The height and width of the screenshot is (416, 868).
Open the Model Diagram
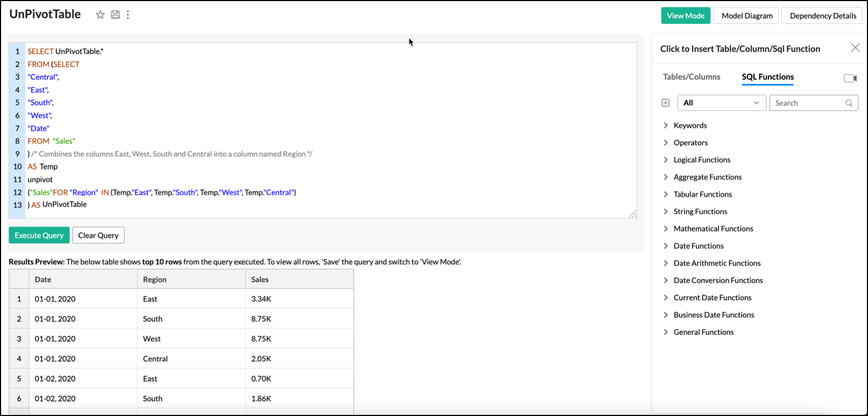[747, 16]
